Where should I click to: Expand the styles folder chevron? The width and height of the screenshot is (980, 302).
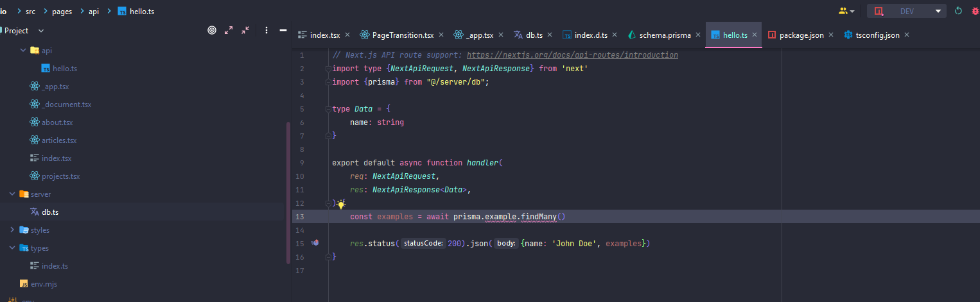[12, 230]
